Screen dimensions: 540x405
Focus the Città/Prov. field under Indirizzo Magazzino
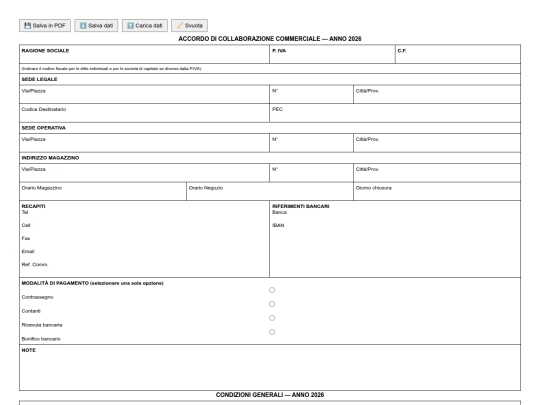(437, 173)
